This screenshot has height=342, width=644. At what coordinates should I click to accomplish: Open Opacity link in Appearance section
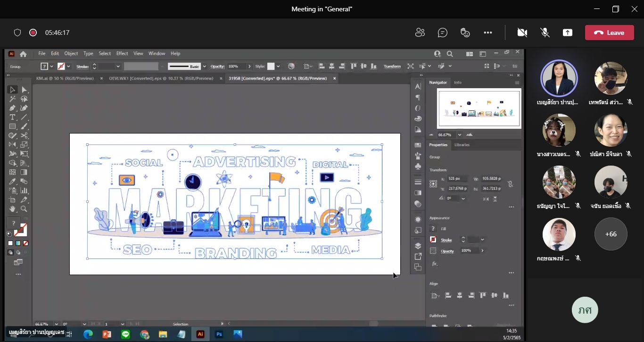click(x=447, y=251)
